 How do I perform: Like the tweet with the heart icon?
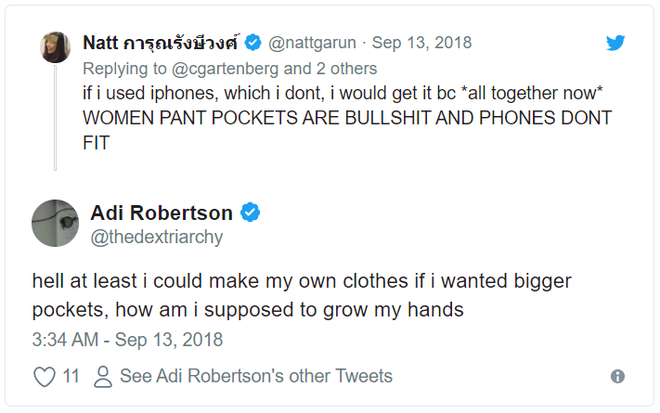pos(44,377)
